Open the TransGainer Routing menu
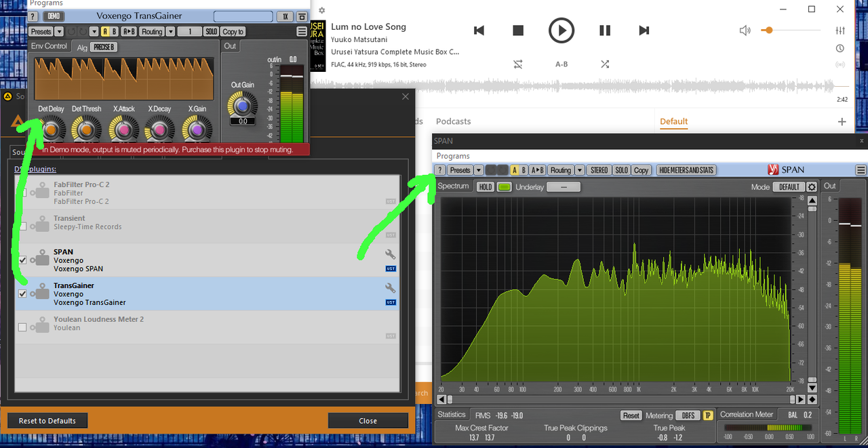This screenshot has width=868, height=448. [152, 32]
